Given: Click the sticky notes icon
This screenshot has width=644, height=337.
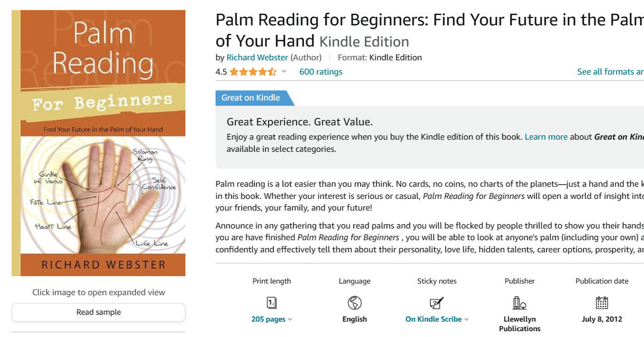Looking at the screenshot, I should [437, 303].
